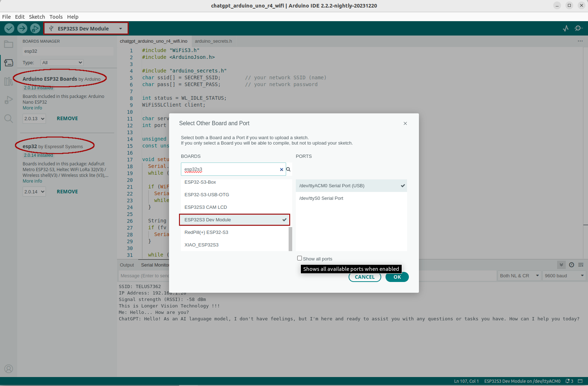Viewport: 588px width, 386px height.
Task: Open version 2.0.13 dropdown for Arduino ESP32
Action: coord(34,119)
